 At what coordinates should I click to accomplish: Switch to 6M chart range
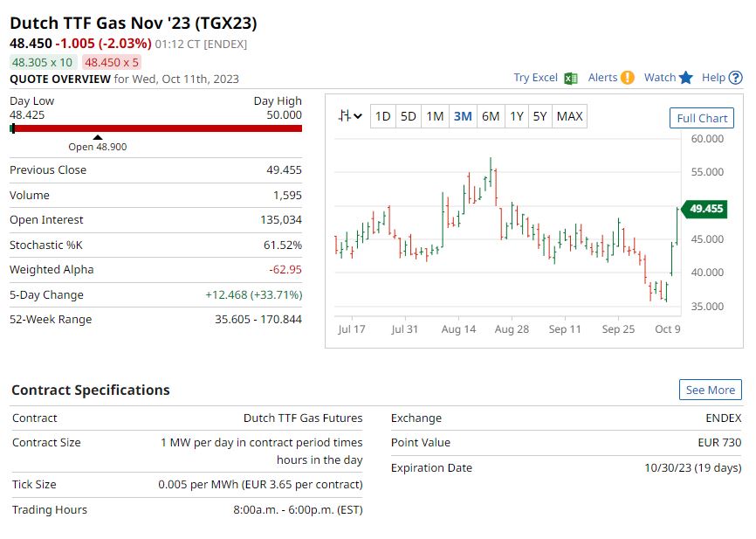click(x=491, y=116)
